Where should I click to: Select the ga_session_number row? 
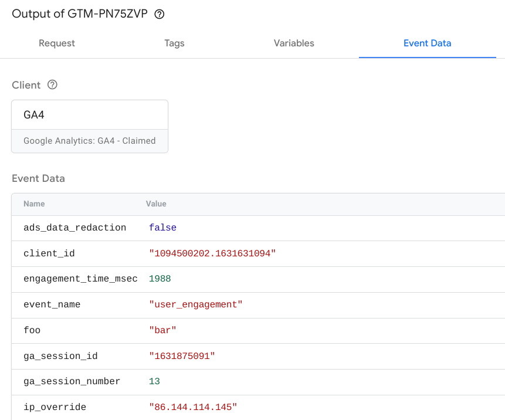(x=72, y=381)
